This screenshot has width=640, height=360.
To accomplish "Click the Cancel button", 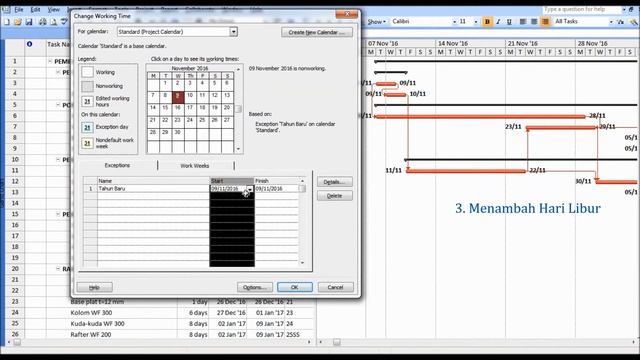I will click(x=336, y=287).
